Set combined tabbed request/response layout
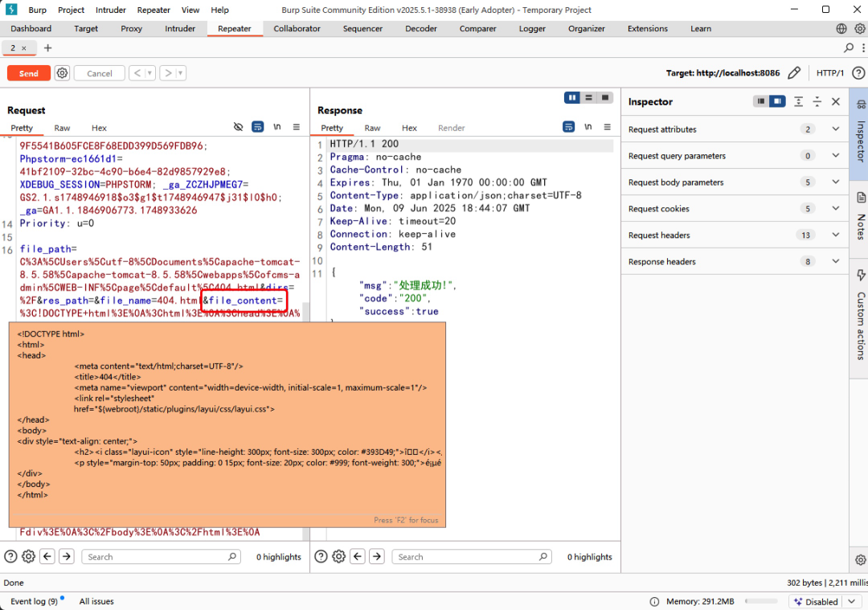Viewport: 868px width, 610px height. (605, 98)
